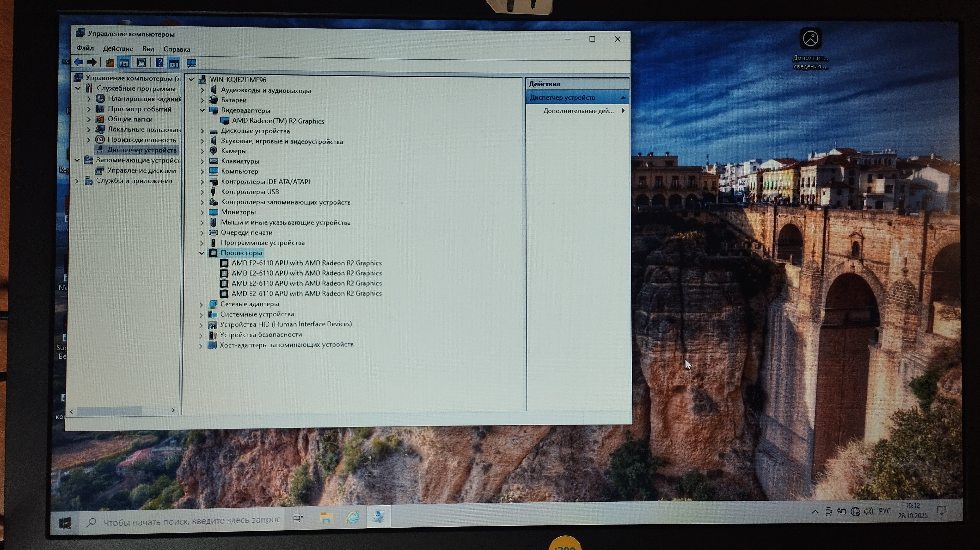Click the blue Help question-mark toolbar icon
The width and height of the screenshot is (980, 550).
pos(159,63)
